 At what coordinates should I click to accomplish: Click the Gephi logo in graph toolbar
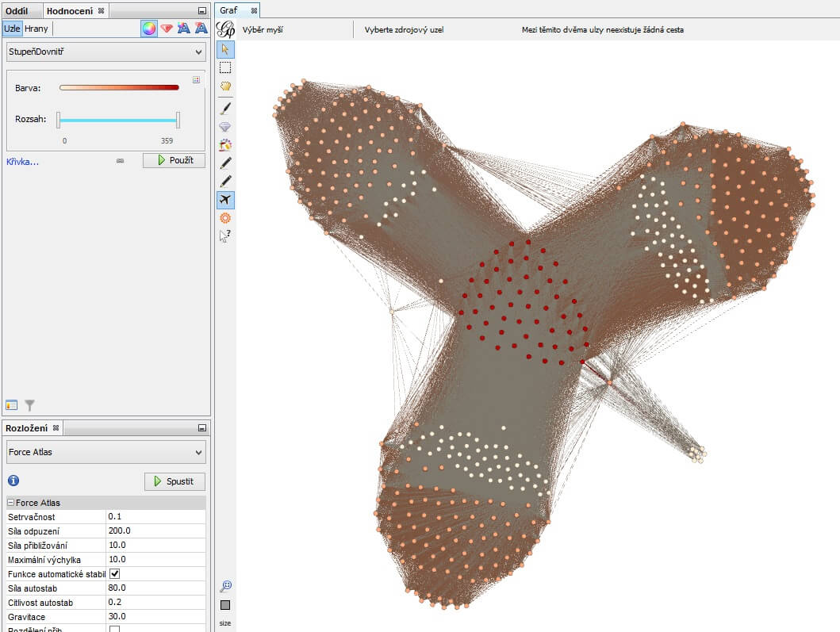coord(225,29)
